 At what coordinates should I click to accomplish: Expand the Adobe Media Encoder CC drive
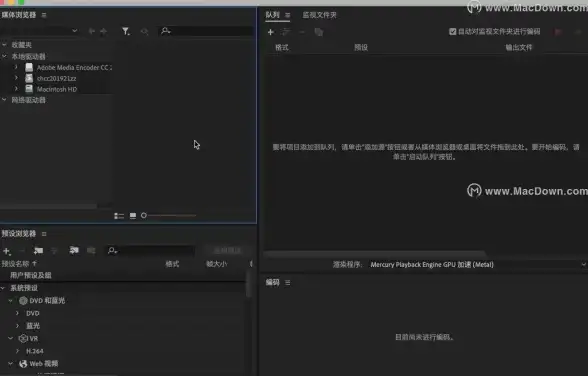(16, 67)
